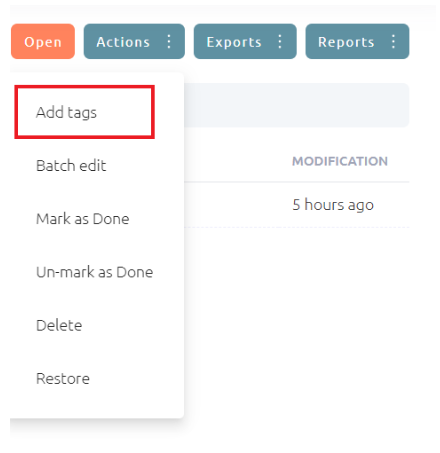Select Add tags from the menu

pyautogui.click(x=84, y=112)
